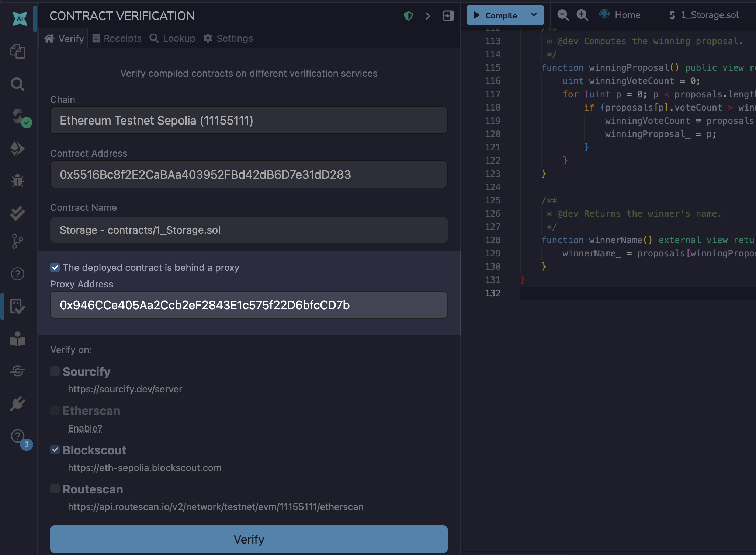The width and height of the screenshot is (756, 555).
Task: Click the winningProposal function name in code
Action: click(x=629, y=68)
